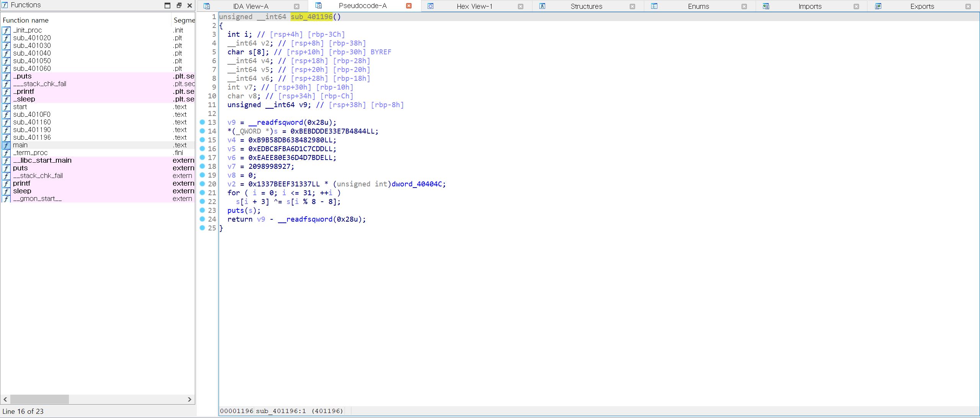Float the Functions panel window
Screen dimensions: 980x418
(179, 5)
